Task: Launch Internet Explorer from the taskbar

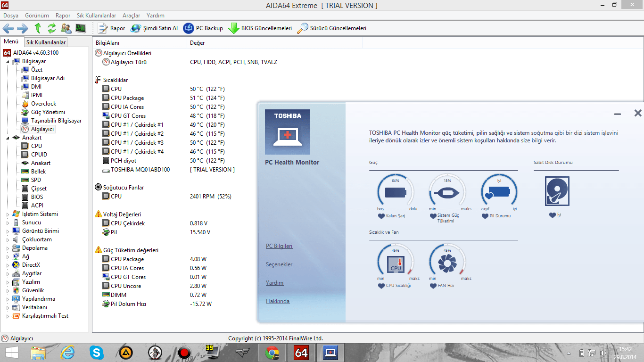Action: pyautogui.click(x=68, y=353)
